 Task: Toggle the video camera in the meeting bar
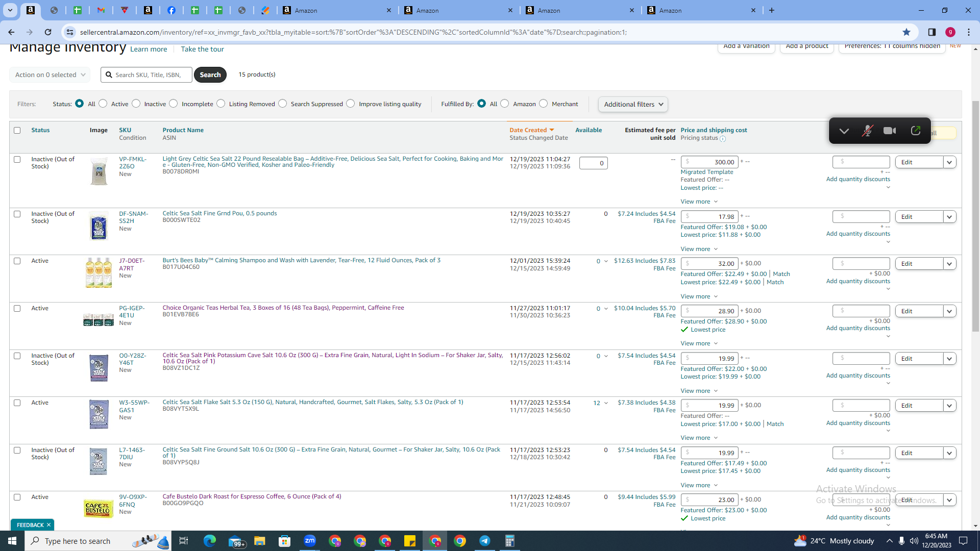point(890,131)
